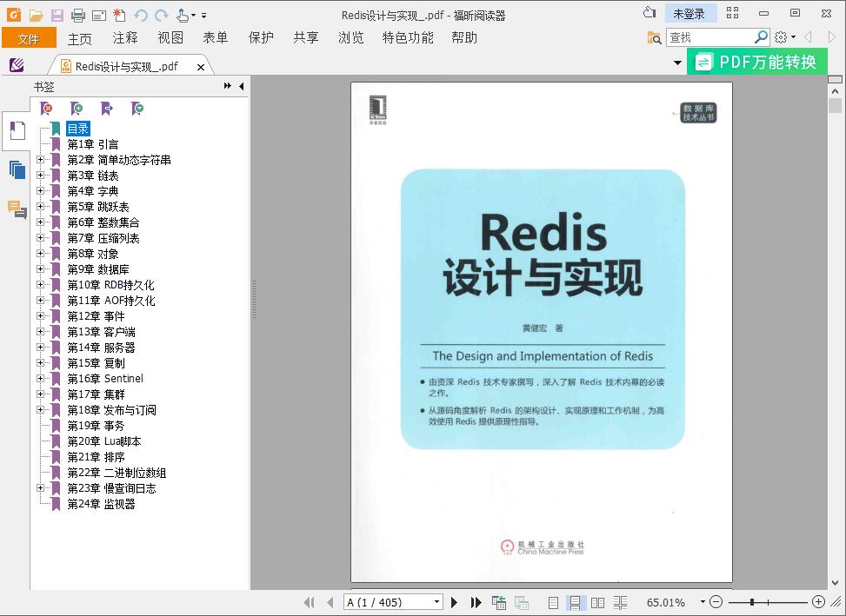Open a file with the folder icon
Screen dimensions: 846x616
36,15
